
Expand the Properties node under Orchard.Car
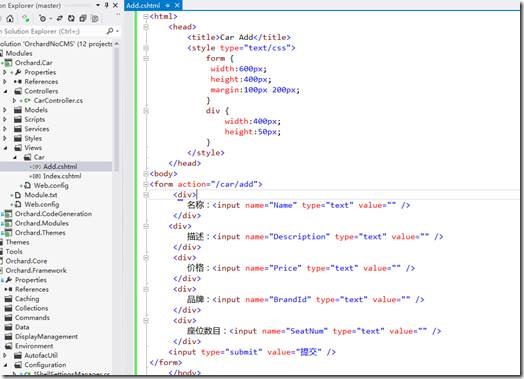point(5,72)
